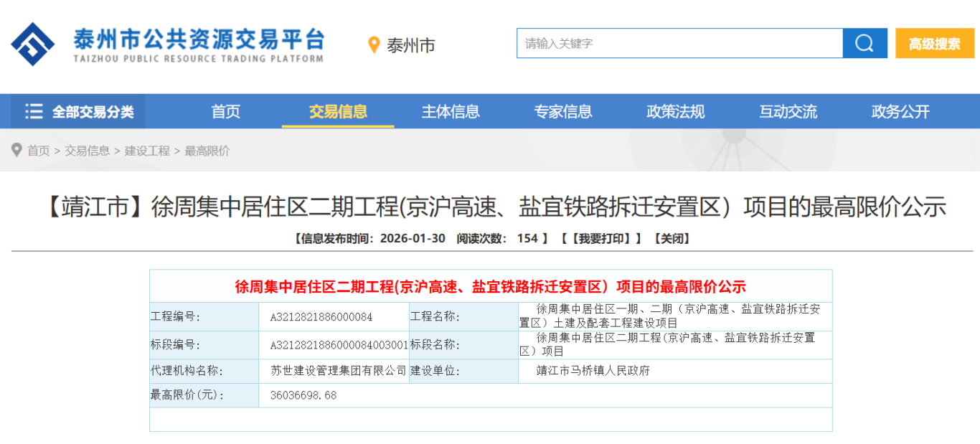Image resolution: width=980 pixels, height=444 pixels.
Task: Click the magnifying glass search button
Action: (864, 44)
